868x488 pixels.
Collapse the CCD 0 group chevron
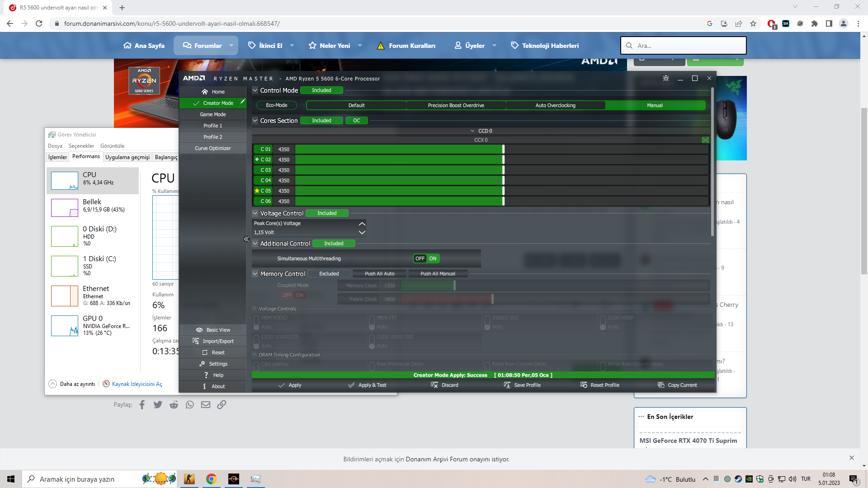(472, 131)
